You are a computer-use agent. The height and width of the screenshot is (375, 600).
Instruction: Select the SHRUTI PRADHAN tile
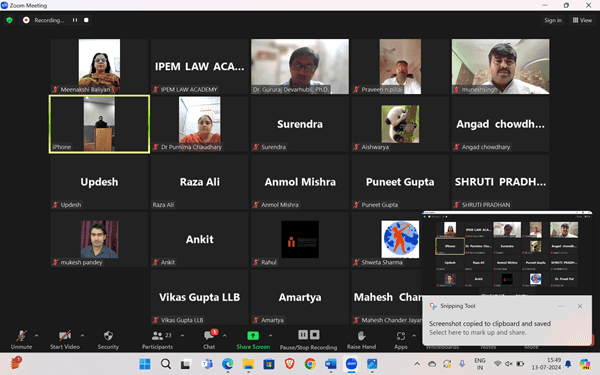tap(500, 182)
